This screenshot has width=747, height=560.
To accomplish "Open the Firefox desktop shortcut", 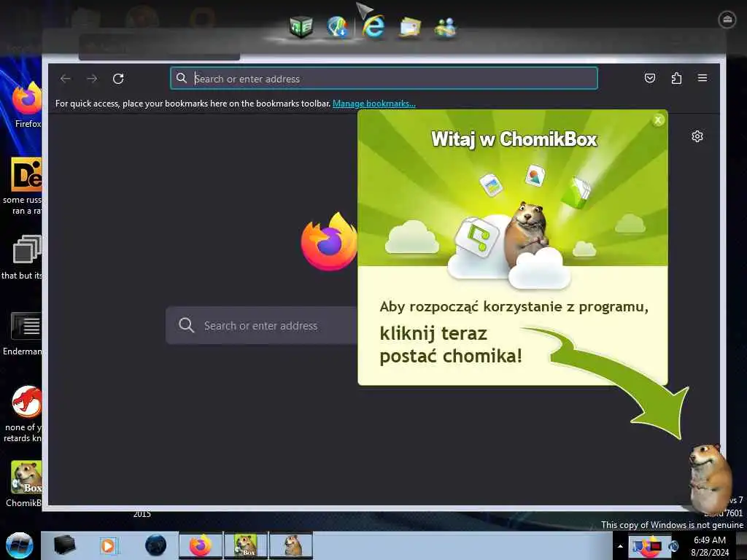I will tap(27, 105).
